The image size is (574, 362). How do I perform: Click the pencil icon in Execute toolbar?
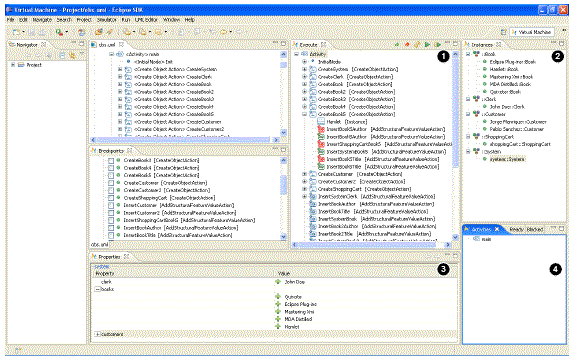[x=417, y=45]
